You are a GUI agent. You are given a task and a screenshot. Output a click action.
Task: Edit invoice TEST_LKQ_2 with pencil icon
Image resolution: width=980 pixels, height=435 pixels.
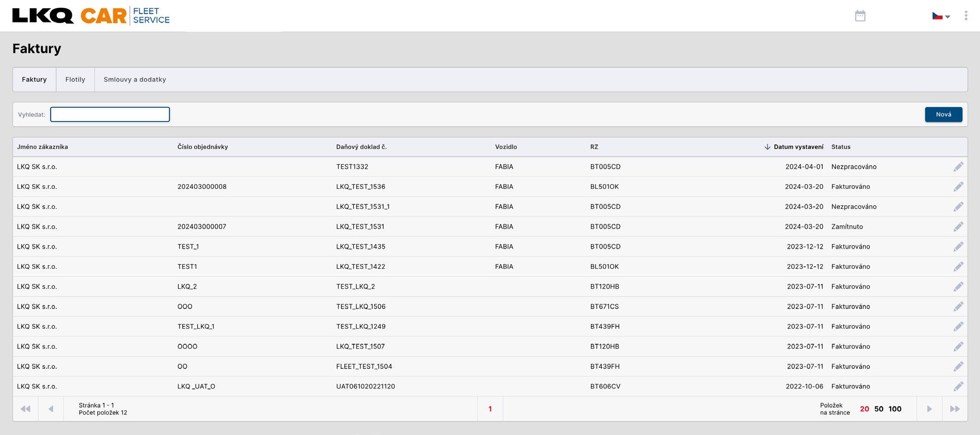958,287
